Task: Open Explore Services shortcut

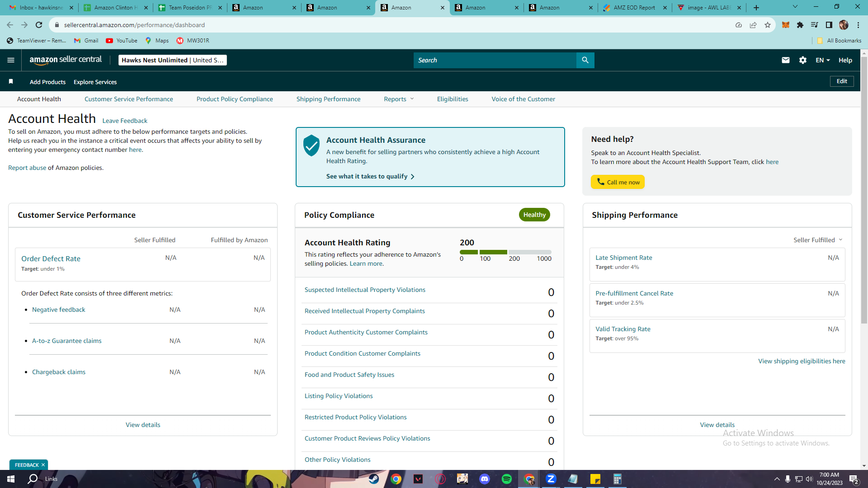Action: pyautogui.click(x=95, y=82)
